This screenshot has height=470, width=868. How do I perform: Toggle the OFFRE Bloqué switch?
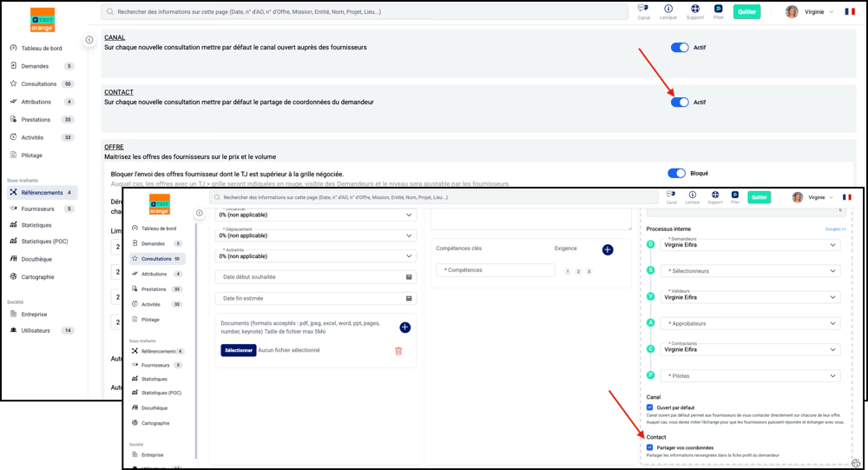pos(676,174)
